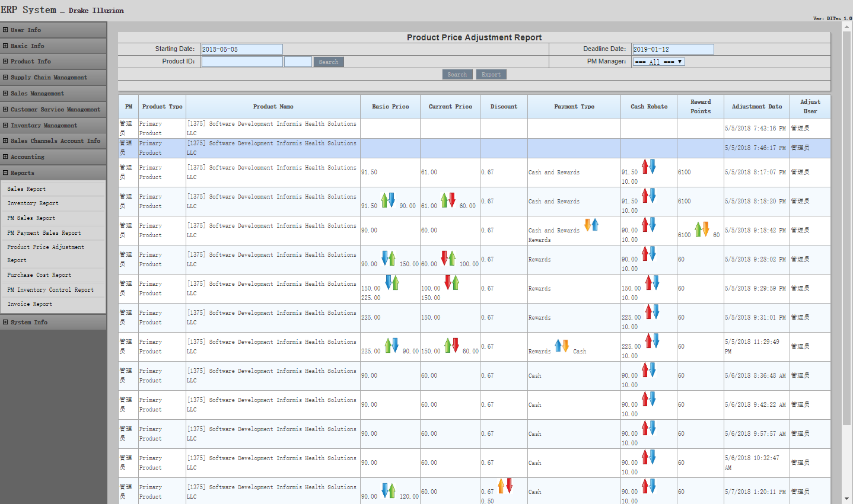Screen dimensions: 853x504
Task: Open the Invoice Report item
Action: [30, 304]
